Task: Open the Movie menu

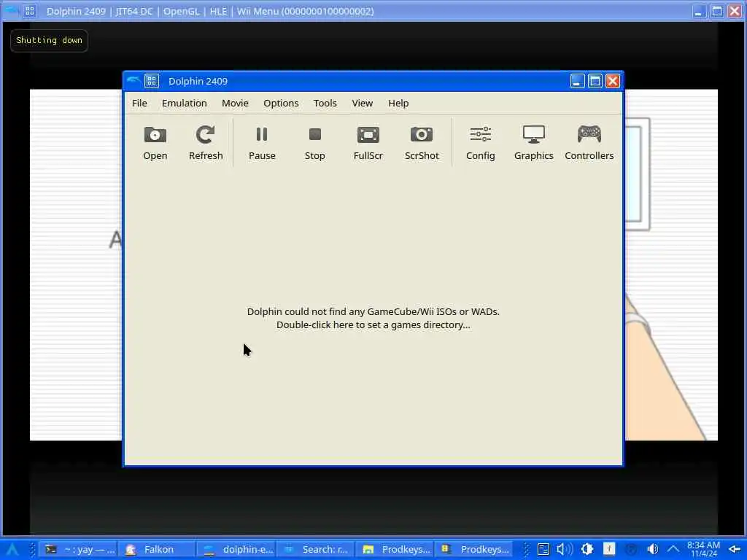Action: (236, 104)
